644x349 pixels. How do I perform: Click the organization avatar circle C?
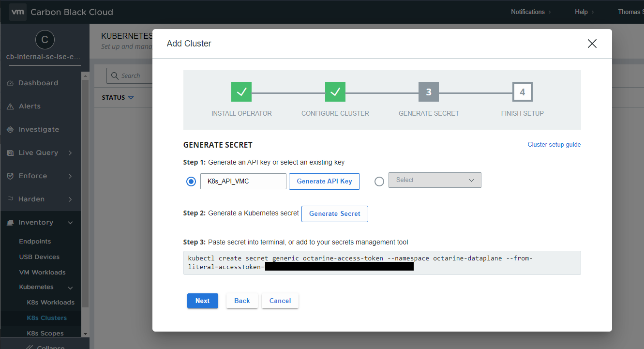45,40
